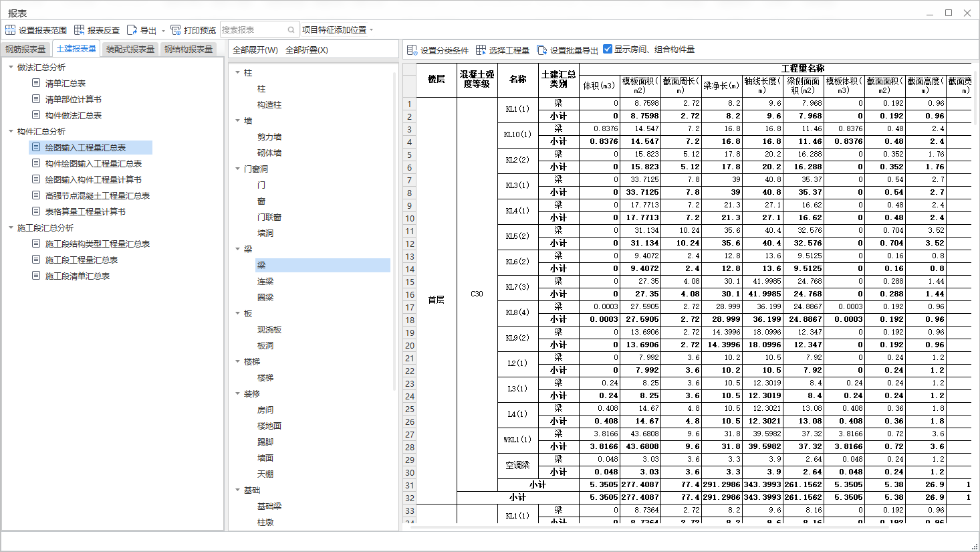
Task: Click document icon beside 表格算量工程量计算书
Action: click(36, 211)
